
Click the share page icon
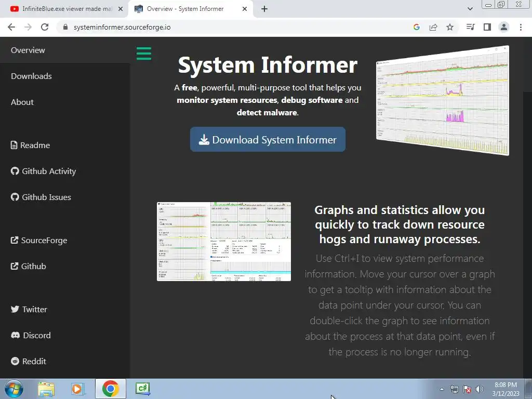coord(433,27)
